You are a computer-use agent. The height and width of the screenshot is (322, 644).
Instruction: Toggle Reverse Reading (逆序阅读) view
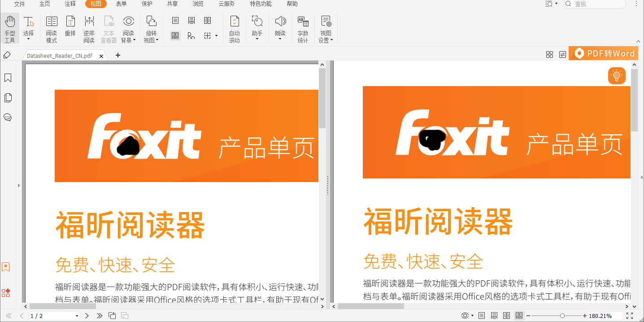(x=89, y=30)
